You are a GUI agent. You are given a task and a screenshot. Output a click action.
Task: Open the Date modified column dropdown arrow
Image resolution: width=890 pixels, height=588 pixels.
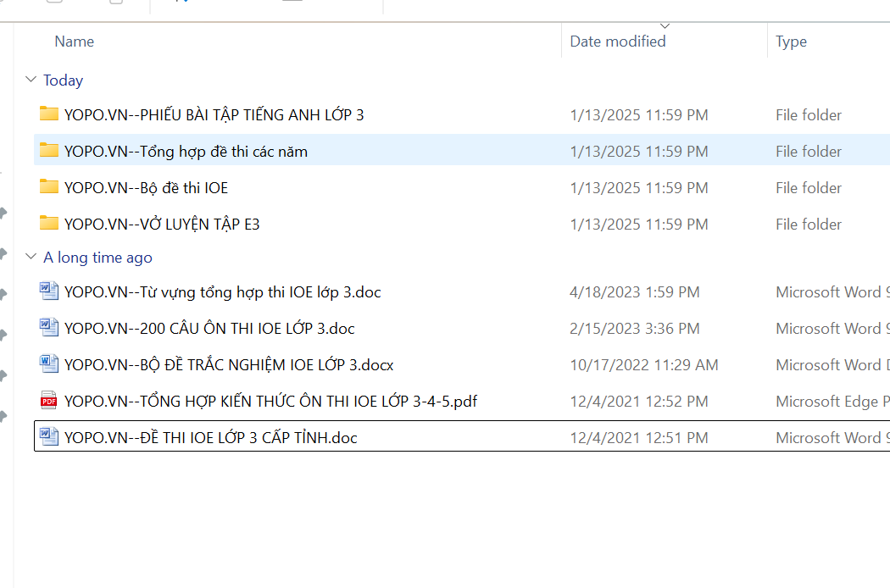click(x=665, y=26)
